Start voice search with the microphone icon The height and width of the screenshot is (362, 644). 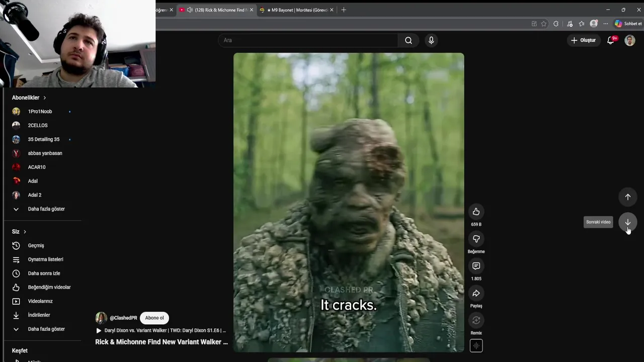pos(431,40)
